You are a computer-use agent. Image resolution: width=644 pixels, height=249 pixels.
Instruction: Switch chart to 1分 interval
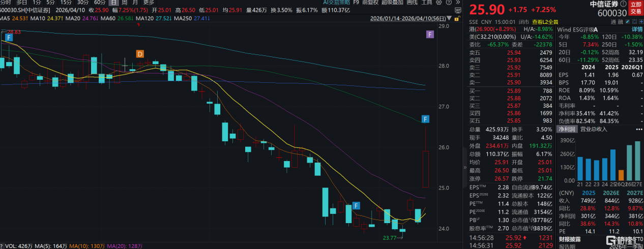(37, 3)
